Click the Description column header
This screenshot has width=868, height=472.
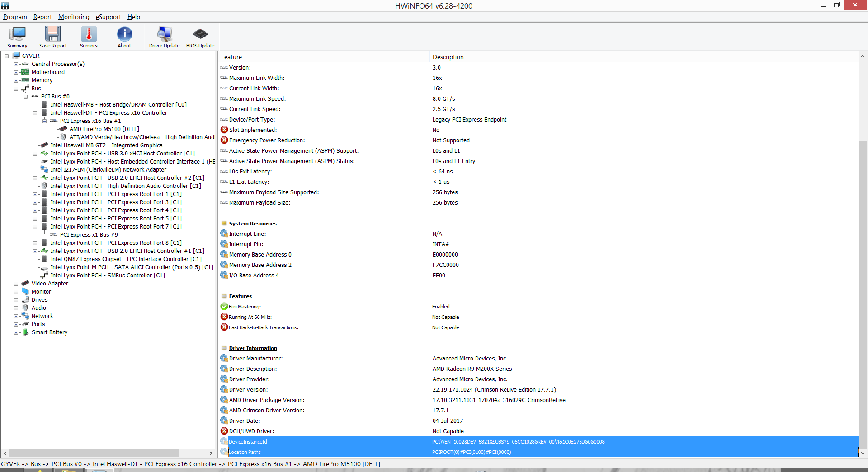pyautogui.click(x=531, y=57)
